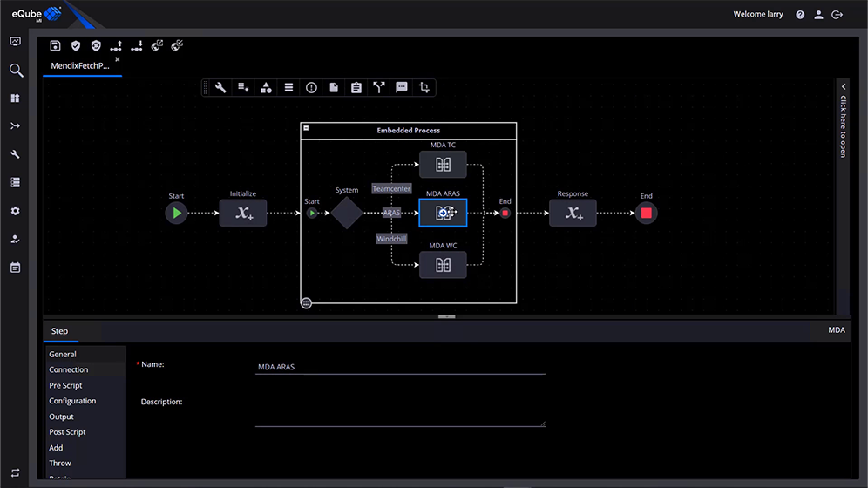The width and height of the screenshot is (868, 488).
Task: Click the nodes with down arrow icon
Action: (x=136, y=46)
